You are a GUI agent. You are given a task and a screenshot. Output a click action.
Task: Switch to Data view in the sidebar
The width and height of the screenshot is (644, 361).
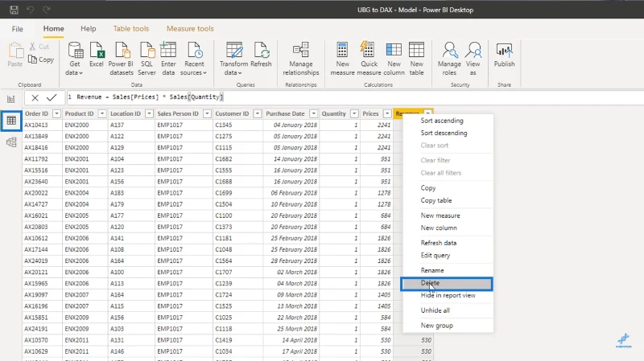(x=11, y=121)
